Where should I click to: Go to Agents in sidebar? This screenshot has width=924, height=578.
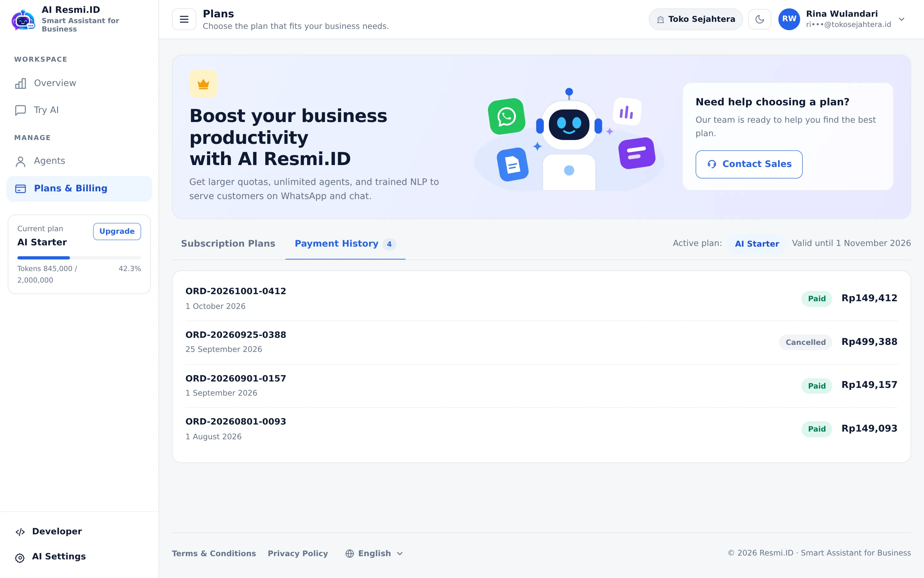[79, 161]
